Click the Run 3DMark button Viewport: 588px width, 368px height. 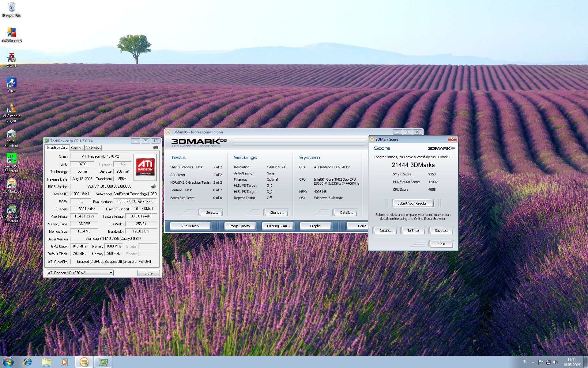tap(190, 226)
